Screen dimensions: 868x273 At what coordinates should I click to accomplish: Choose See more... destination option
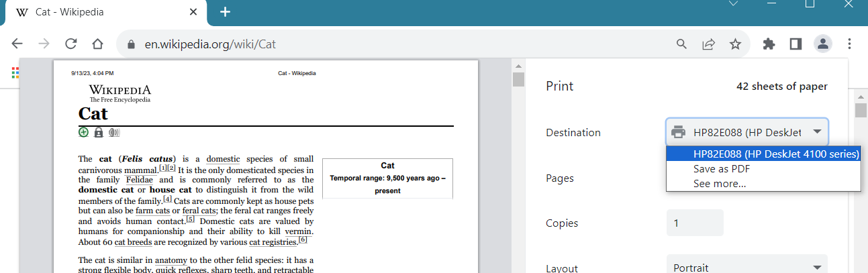pyautogui.click(x=763, y=184)
